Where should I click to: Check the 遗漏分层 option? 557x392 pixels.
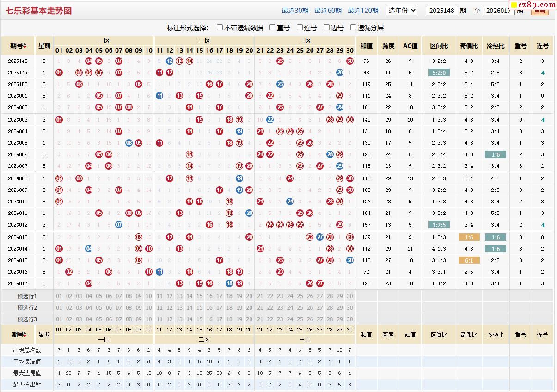coord(354,27)
